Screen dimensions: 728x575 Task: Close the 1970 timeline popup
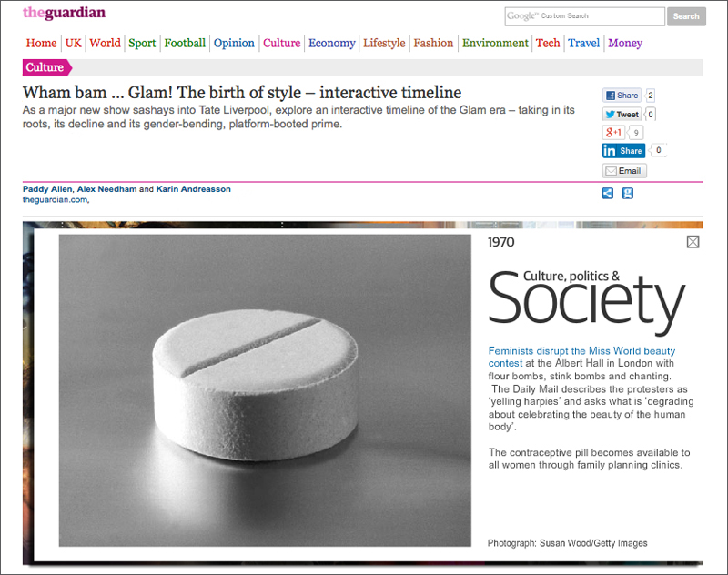[x=693, y=242]
